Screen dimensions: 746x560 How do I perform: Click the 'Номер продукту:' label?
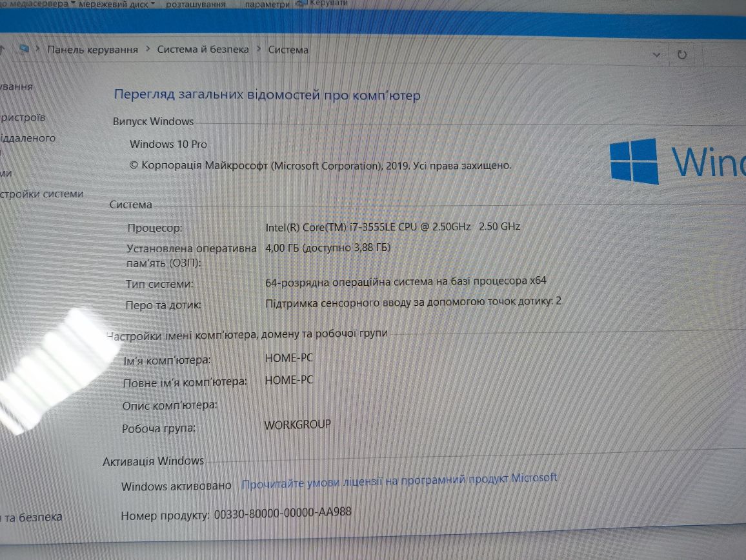coord(165,515)
